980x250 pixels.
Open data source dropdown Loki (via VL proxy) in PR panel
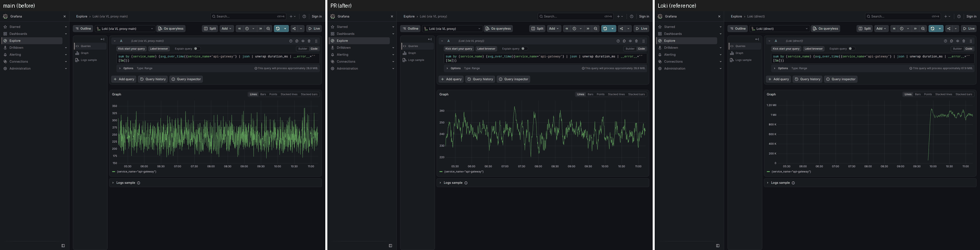pyautogui.click(x=452, y=29)
